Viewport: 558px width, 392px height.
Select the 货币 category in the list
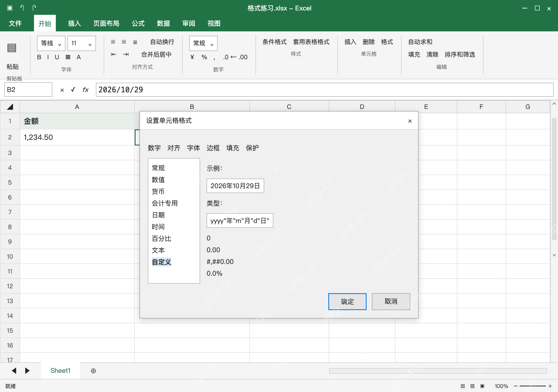coord(158,191)
